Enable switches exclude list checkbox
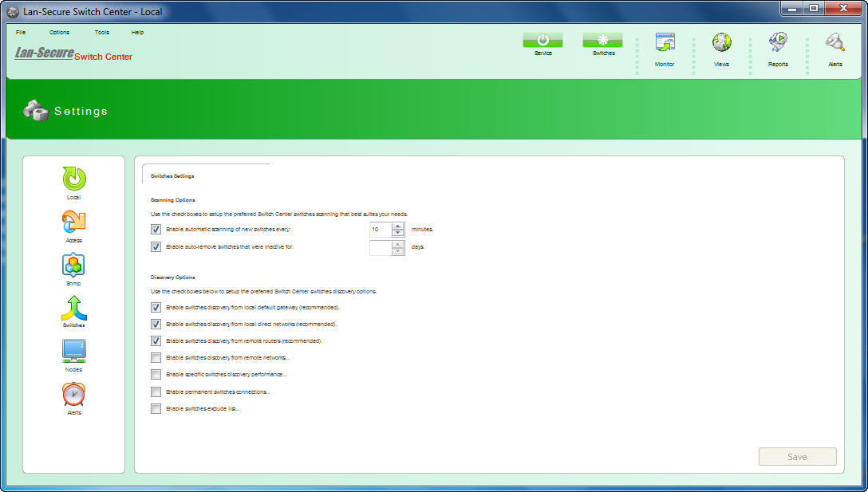Image resolution: width=868 pixels, height=492 pixels. click(x=156, y=409)
